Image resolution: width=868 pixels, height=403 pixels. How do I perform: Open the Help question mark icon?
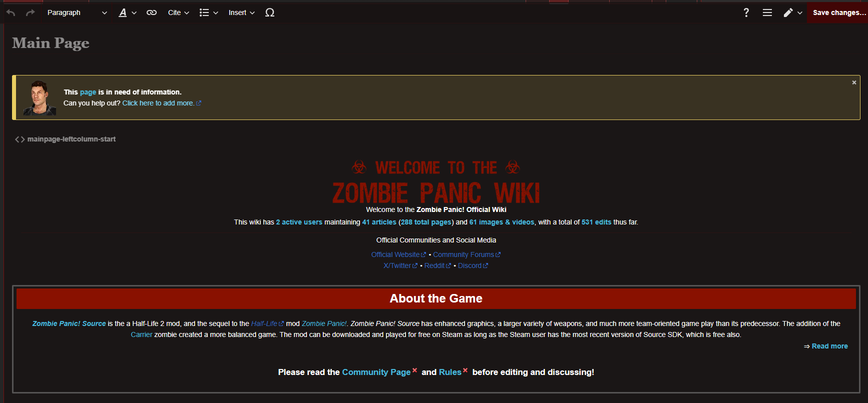[746, 12]
